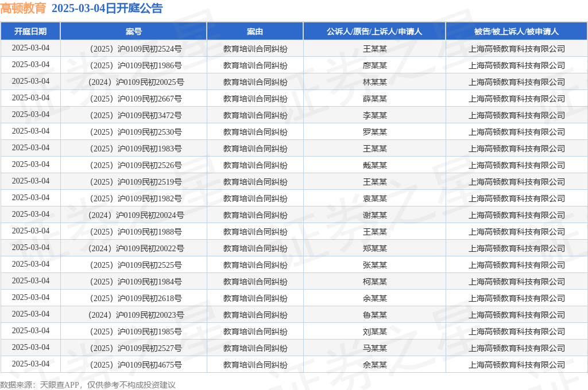Select case number (2024)沪0109民初20023号
This screenshot has width=588, height=390.
[136, 315]
